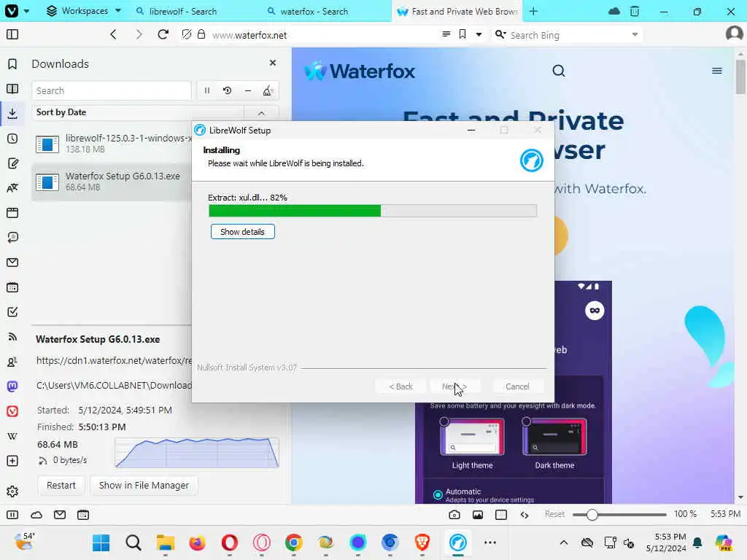Select the Light theme radio circle
The width and height of the screenshot is (747, 560).
click(x=444, y=421)
